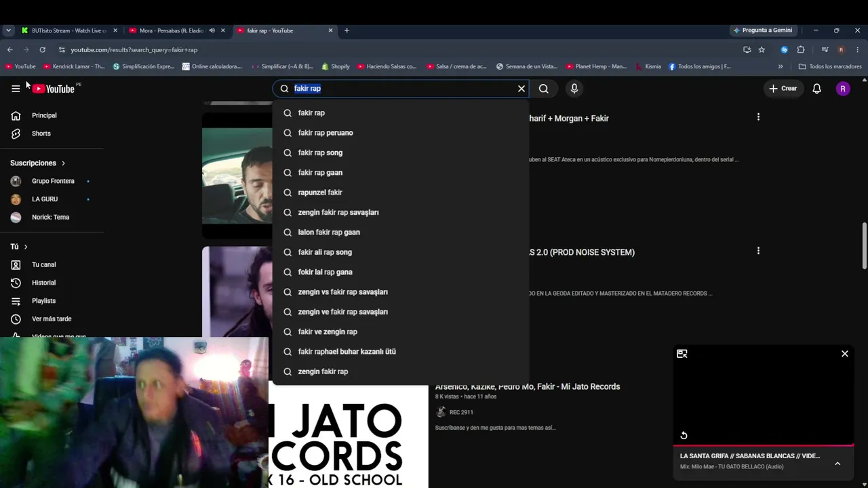Switch to the BUTIsito Stream tab
Image resolution: width=868 pixels, height=488 pixels.
pyautogui.click(x=69, y=30)
